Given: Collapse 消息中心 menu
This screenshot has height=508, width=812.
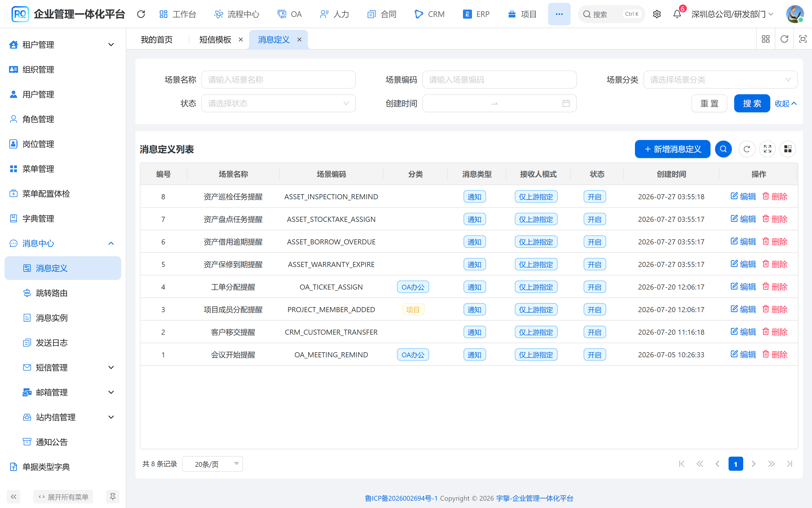Looking at the screenshot, I should pos(63,243).
